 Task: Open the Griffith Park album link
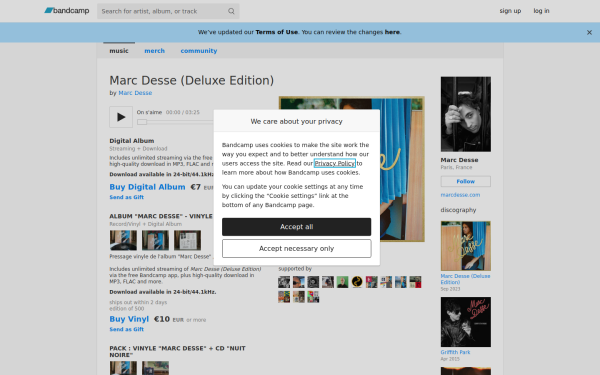click(x=455, y=352)
